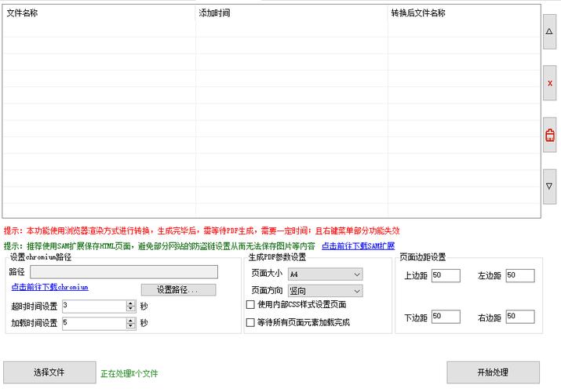Open the 页面大小 A4 dropdown
Screen dimensions: 561x392
click(325, 274)
